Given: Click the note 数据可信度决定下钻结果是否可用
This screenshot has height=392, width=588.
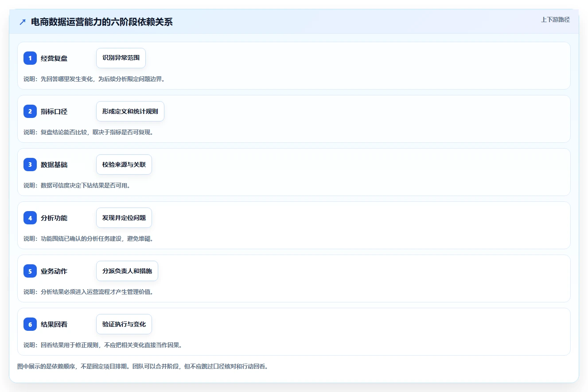Looking at the screenshot, I should (77, 185).
